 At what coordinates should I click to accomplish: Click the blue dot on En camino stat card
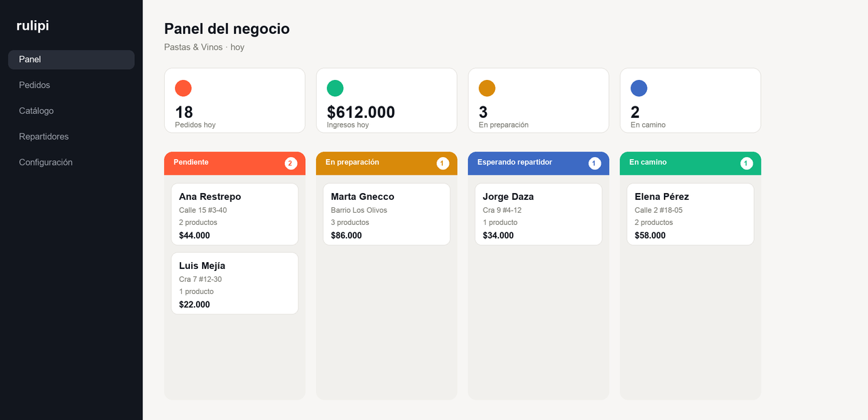639,88
